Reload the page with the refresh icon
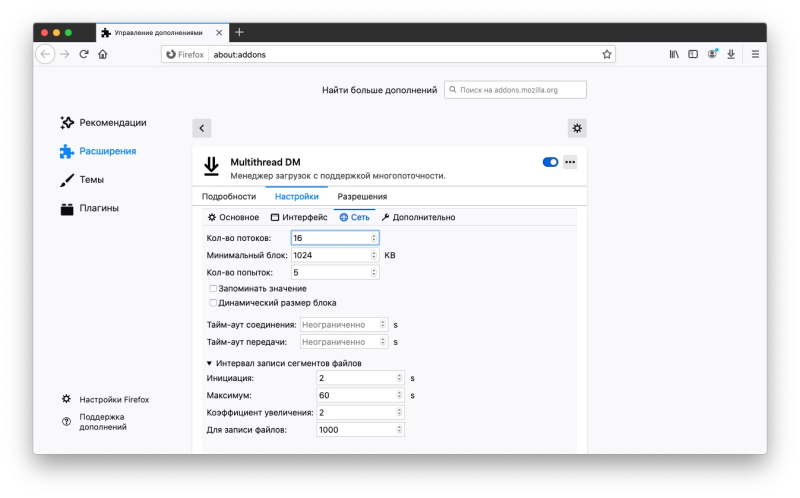The width and height of the screenshot is (800, 498). 84,54
